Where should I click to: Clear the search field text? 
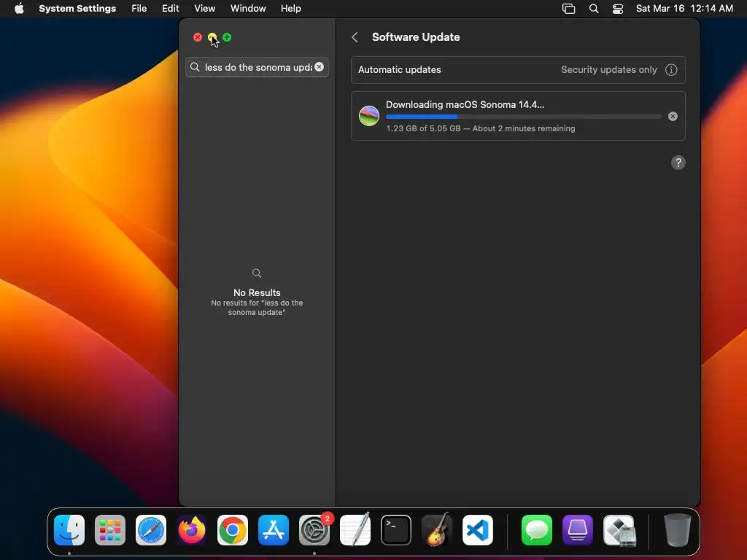320,67
